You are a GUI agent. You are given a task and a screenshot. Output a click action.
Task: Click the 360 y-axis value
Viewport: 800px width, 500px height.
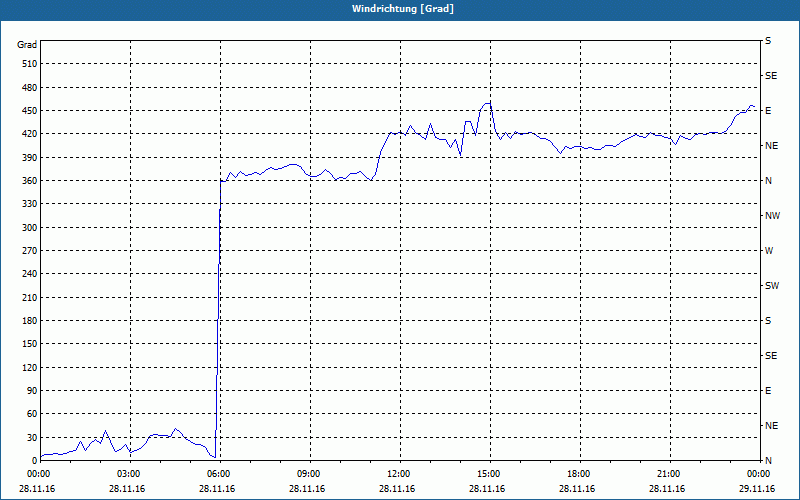point(30,181)
